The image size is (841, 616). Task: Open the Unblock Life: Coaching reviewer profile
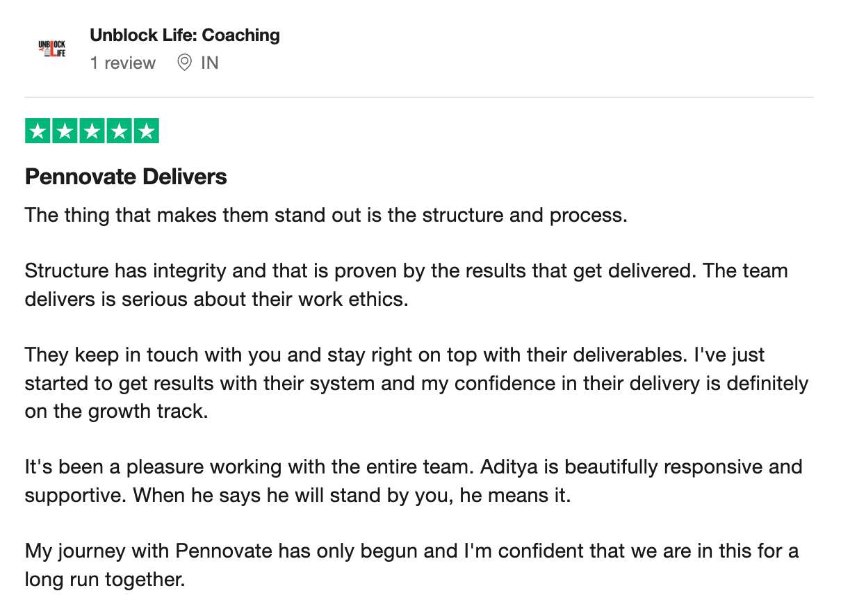click(x=185, y=35)
